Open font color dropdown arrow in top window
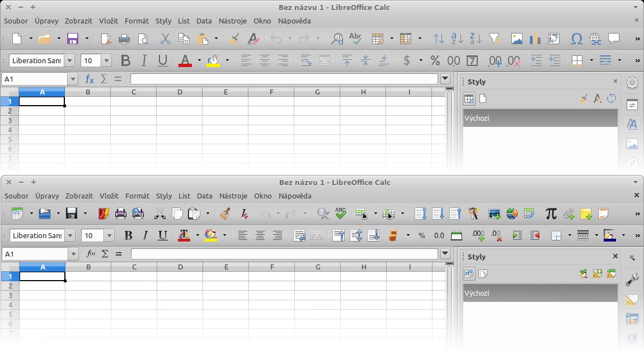Screen dimensions: 644x355 click(x=199, y=61)
